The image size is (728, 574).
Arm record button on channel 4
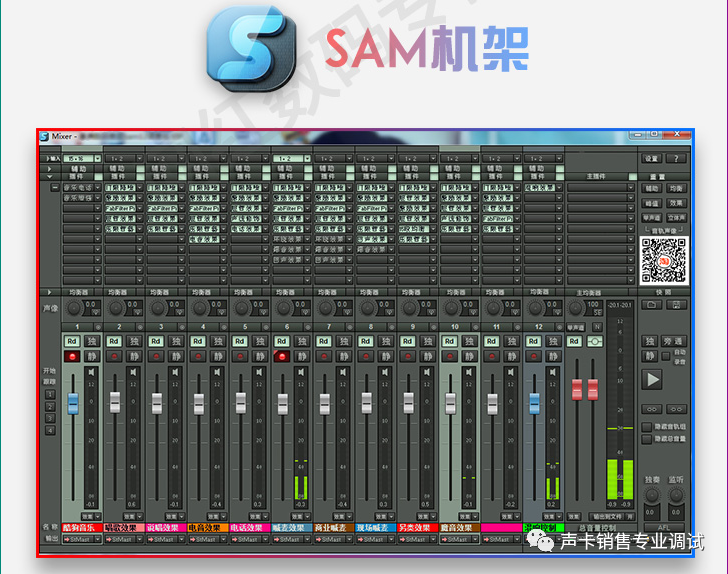click(198, 356)
